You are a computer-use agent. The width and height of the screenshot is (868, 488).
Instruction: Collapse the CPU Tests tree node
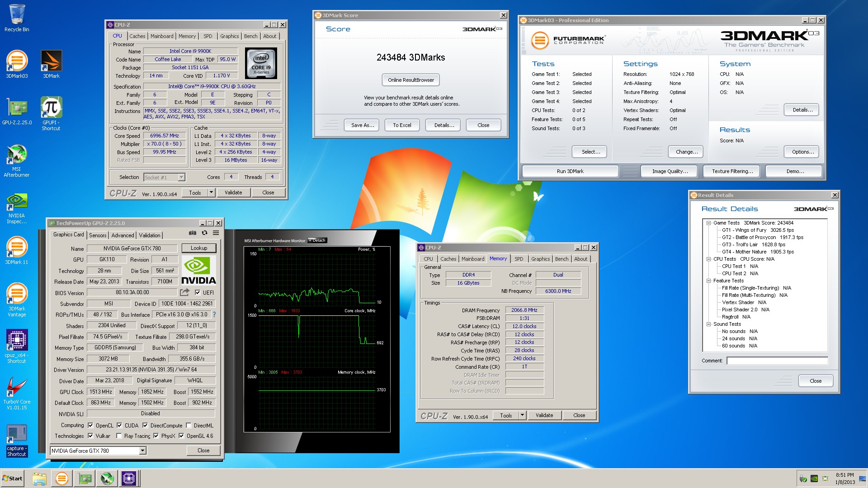click(709, 259)
